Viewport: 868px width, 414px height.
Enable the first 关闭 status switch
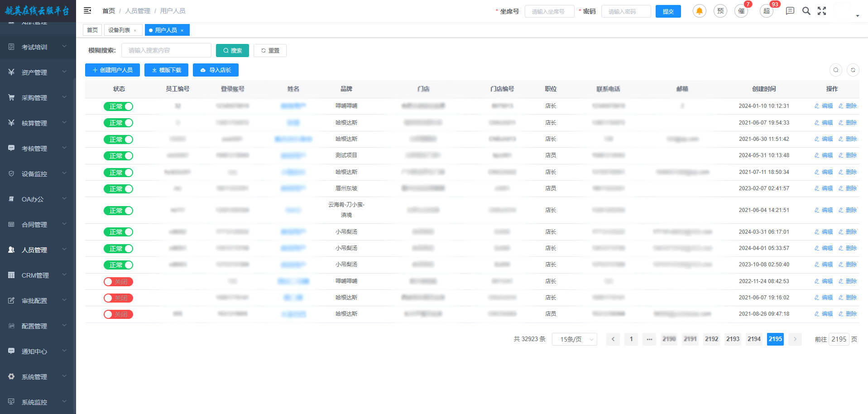pyautogui.click(x=118, y=282)
